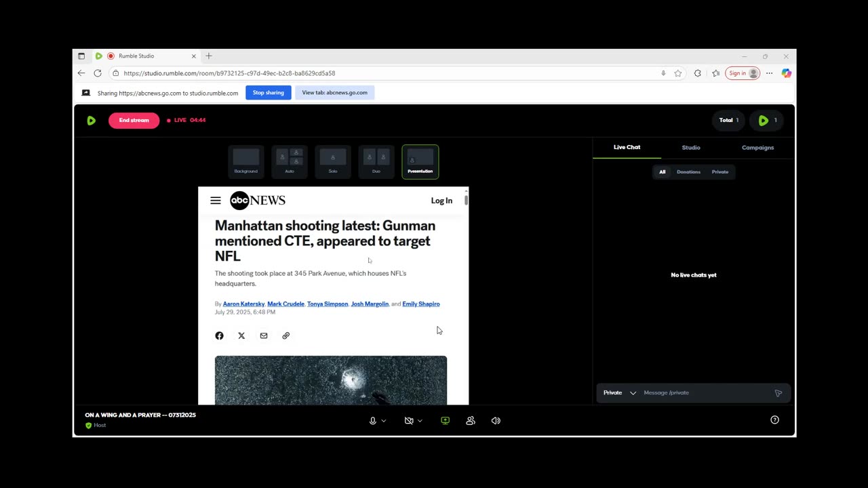Share article by email
868x488 pixels.
click(x=264, y=335)
